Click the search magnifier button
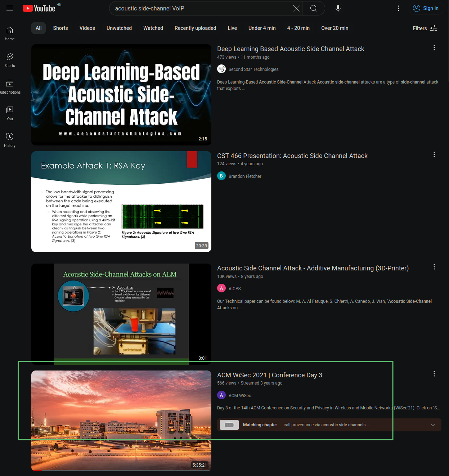This screenshot has height=476, width=449. 314,8
